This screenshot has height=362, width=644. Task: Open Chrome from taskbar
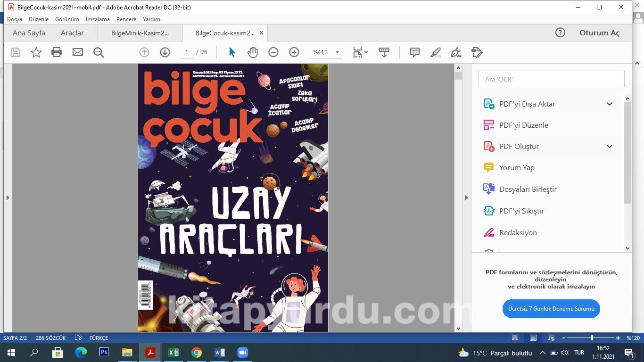click(x=197, y=352)
